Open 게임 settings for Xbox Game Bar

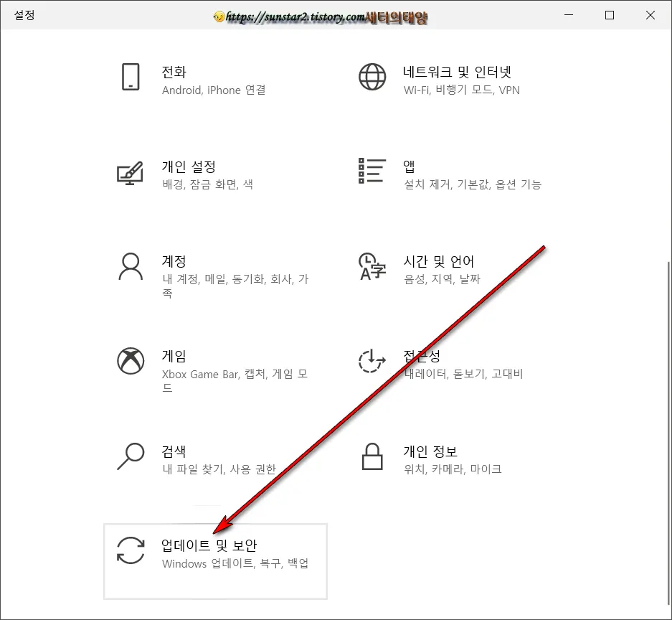(x=174, y=355)
